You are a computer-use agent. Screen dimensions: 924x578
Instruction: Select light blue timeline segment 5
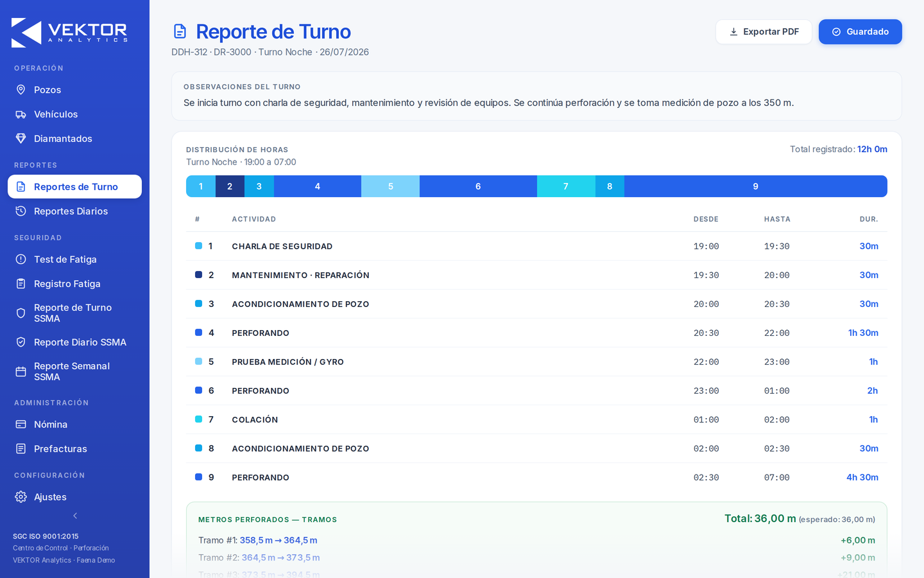(391, 186)
